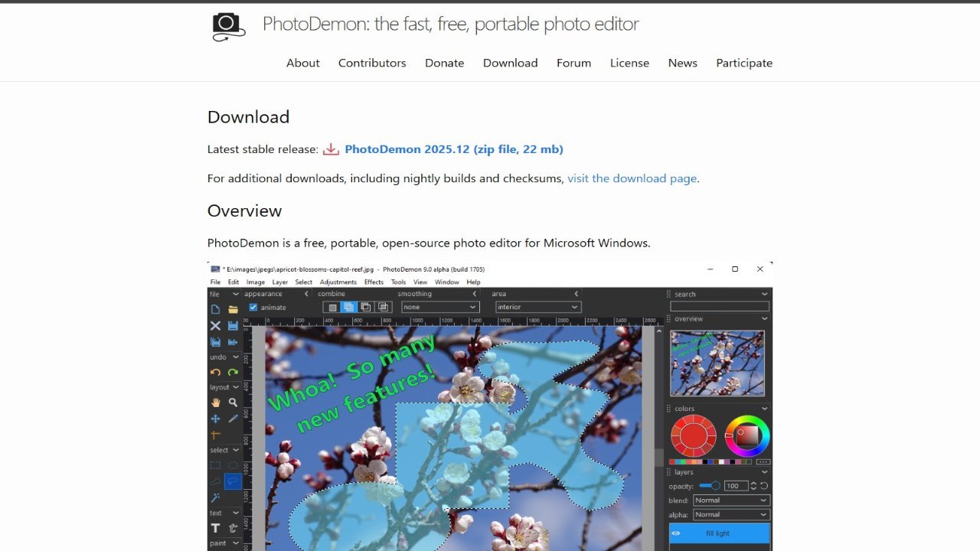The width and height of the screenshot is (980, 551).
Task: Open the Window menu
Action: coord(447,282)
